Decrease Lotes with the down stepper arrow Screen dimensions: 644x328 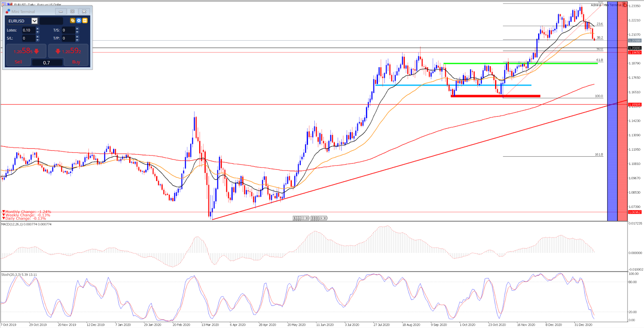pyautogui.click(x=37, y=32)
